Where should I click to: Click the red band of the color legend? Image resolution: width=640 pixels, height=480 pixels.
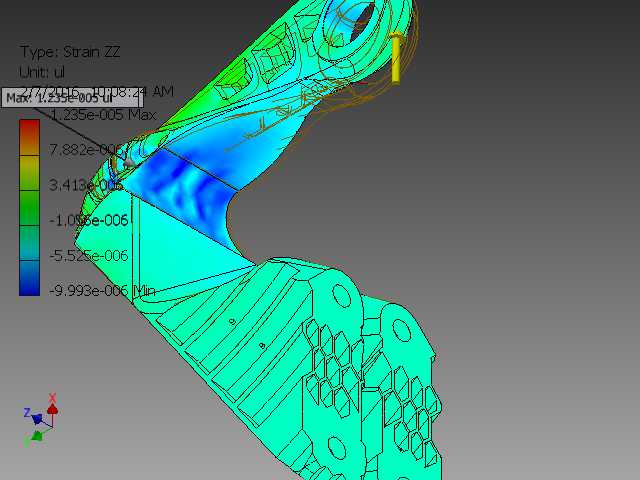point(29,137)
